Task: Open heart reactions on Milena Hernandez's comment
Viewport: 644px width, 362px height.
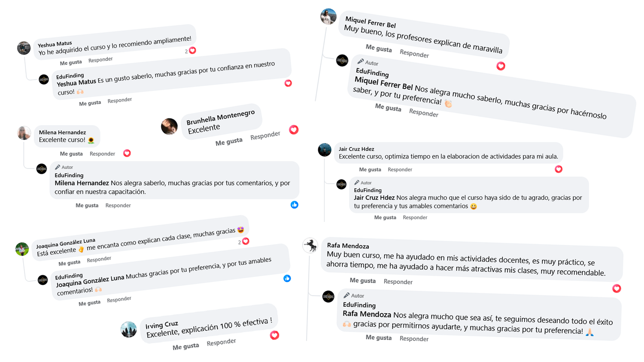Action: point(127,153)
